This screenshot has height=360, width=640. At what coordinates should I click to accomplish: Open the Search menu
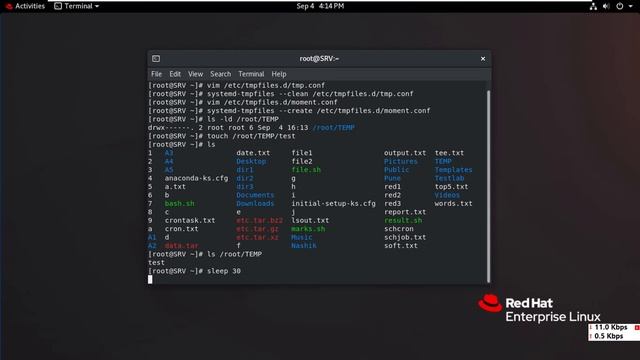tap(220, 74)
